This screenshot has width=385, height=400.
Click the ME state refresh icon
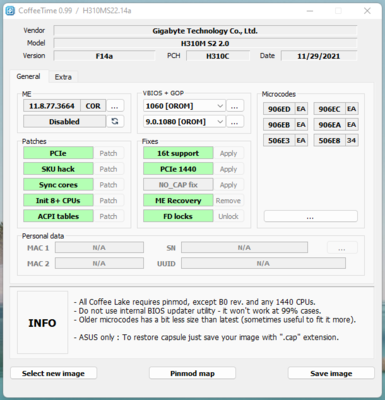tap(115, 121)
